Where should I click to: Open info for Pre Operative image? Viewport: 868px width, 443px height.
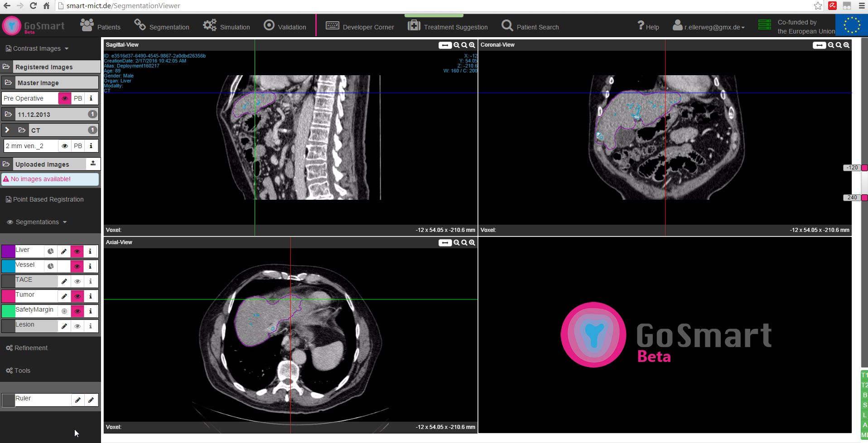91,98
